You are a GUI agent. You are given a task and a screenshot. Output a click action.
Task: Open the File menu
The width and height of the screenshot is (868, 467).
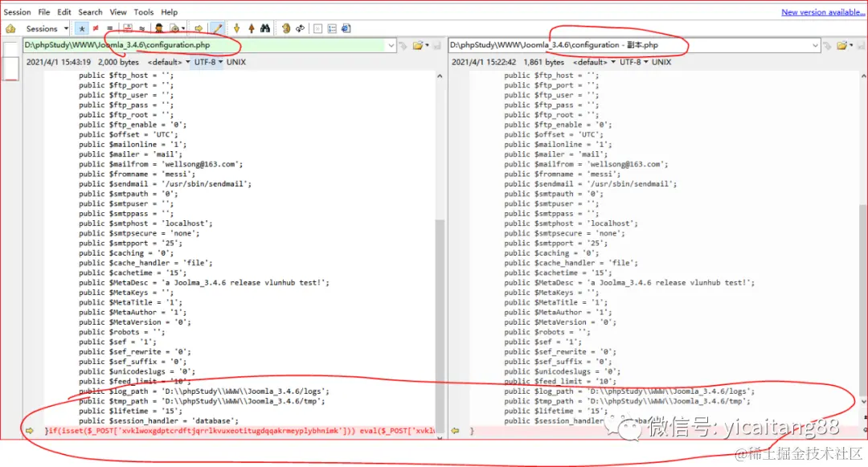(x=43, y=11)
